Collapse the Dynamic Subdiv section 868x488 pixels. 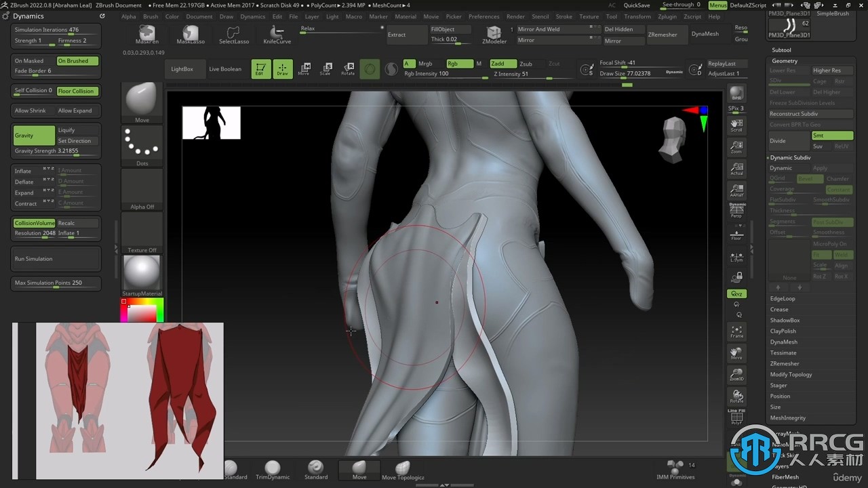(x=791, y=157)
